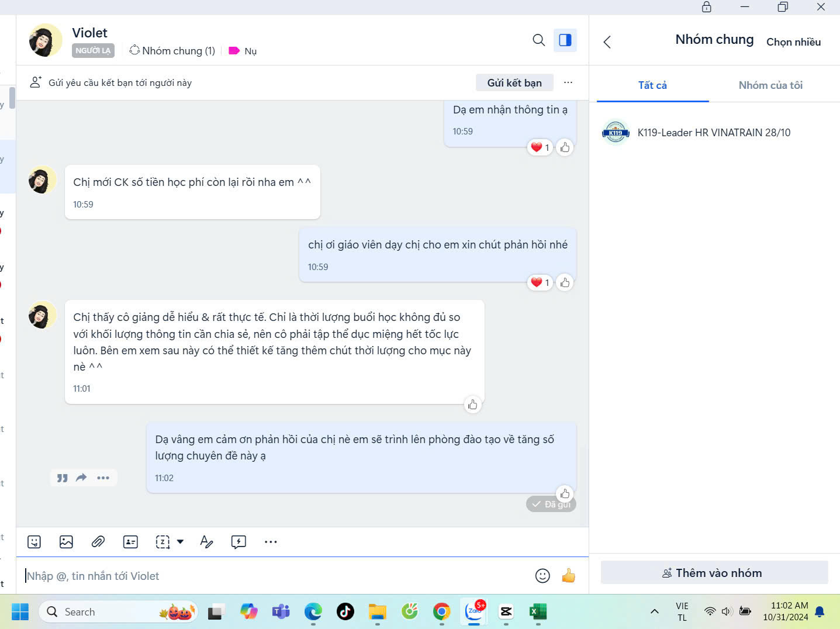
Task: Like Violet's feedback message at 11:01
Action: pyautogui.click(x=472, y=405)
